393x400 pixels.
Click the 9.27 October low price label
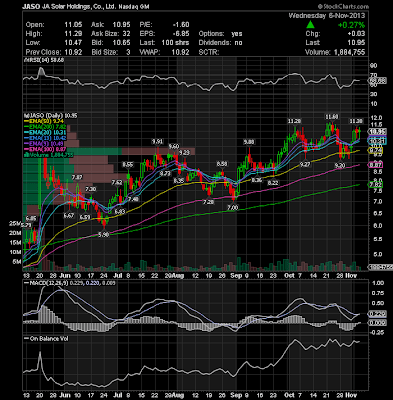pyautogui.click(x=305, y=164)
